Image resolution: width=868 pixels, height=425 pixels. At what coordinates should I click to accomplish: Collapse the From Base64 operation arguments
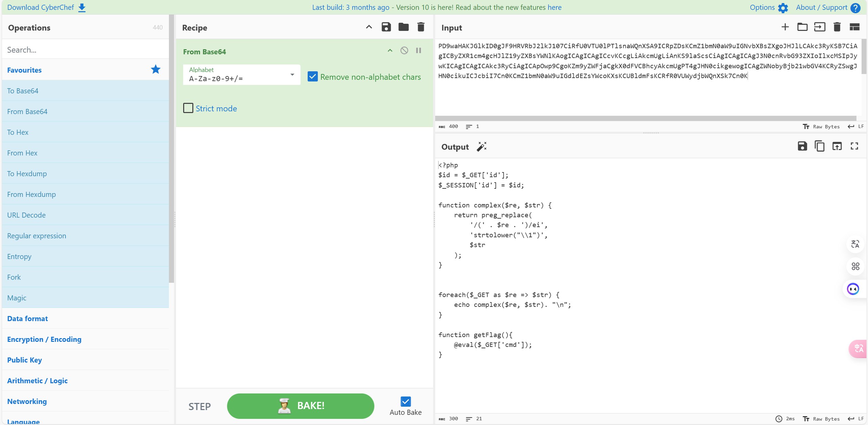point(390,51)
